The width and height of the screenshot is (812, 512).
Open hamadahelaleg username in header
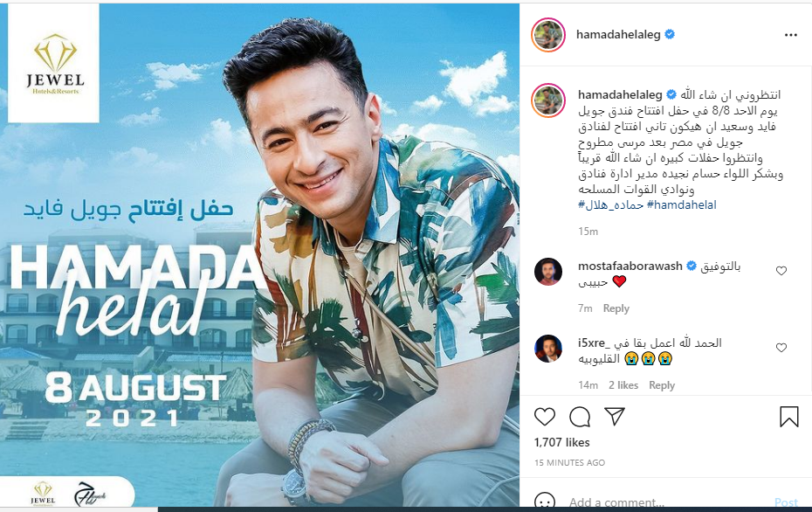point(618,35)
